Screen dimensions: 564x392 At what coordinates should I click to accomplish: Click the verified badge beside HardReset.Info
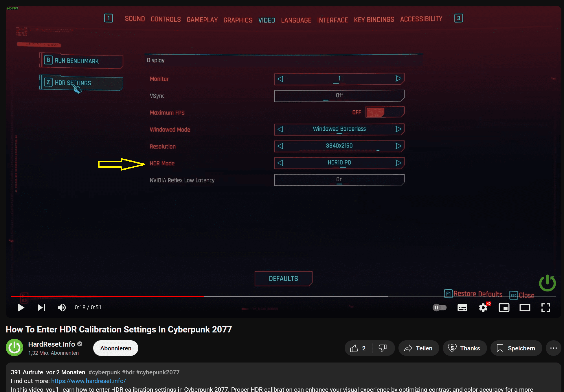click(x=80, y=344)
